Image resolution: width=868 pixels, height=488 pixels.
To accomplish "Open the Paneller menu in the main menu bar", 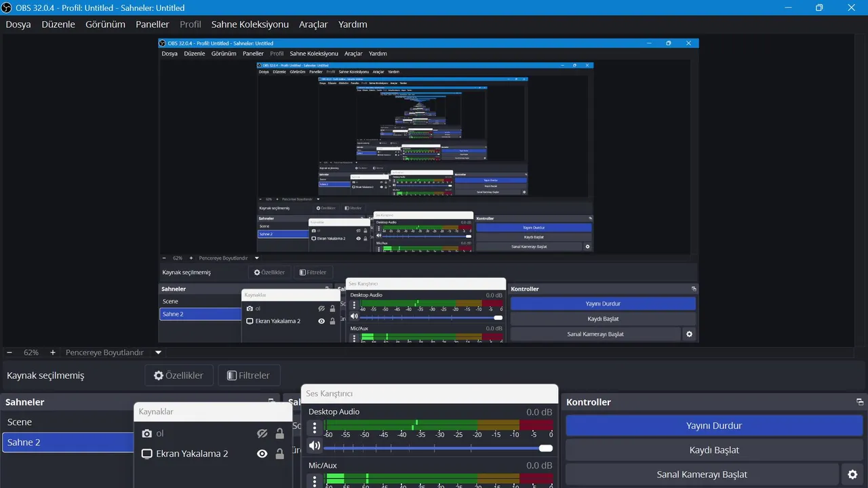I will 153,24.
